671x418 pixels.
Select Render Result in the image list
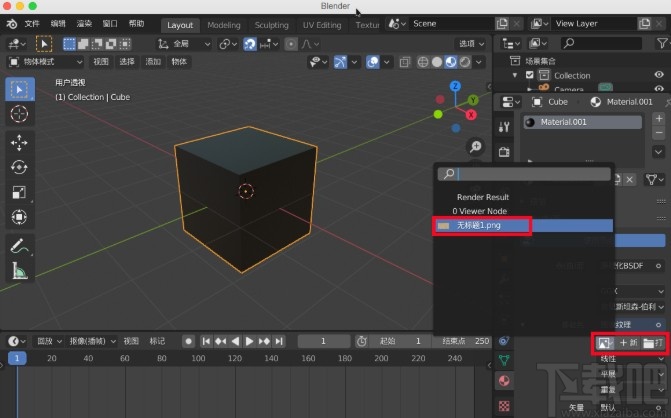point(483,197)
